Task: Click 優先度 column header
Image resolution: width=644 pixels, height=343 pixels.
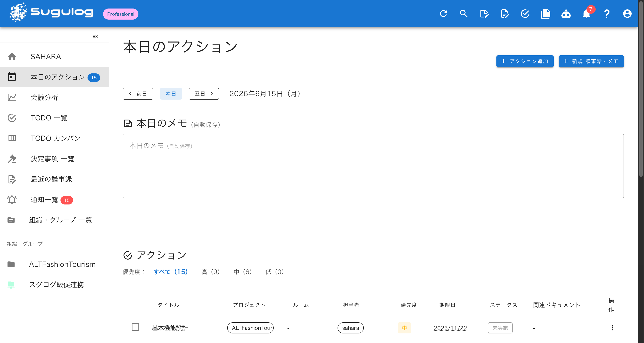Action: tap(409, 305)
